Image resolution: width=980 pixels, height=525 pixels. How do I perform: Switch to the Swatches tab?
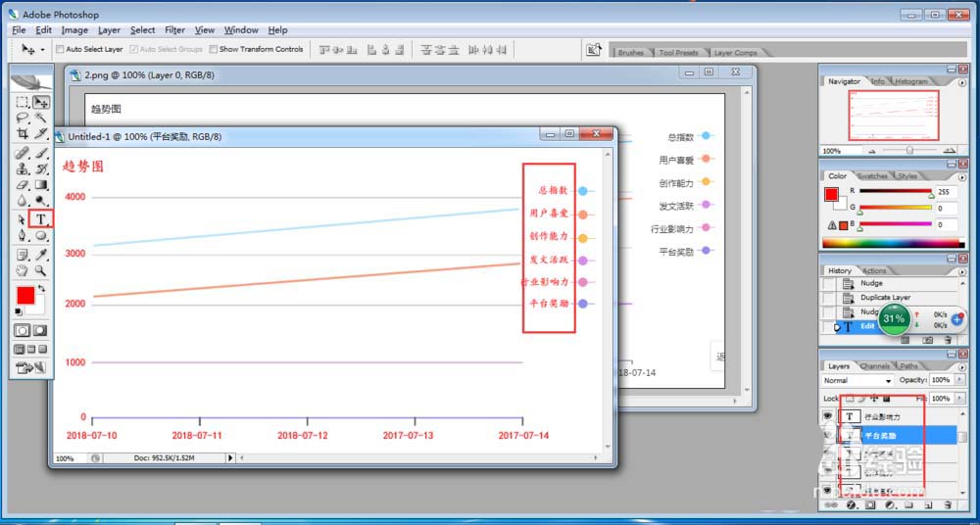point(873,176)
